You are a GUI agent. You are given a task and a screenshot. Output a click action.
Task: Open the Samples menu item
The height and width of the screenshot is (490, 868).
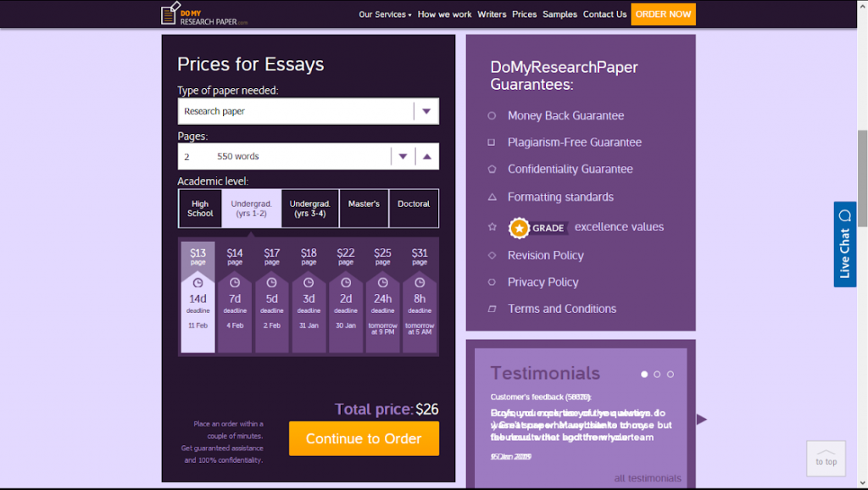(559, 14)
